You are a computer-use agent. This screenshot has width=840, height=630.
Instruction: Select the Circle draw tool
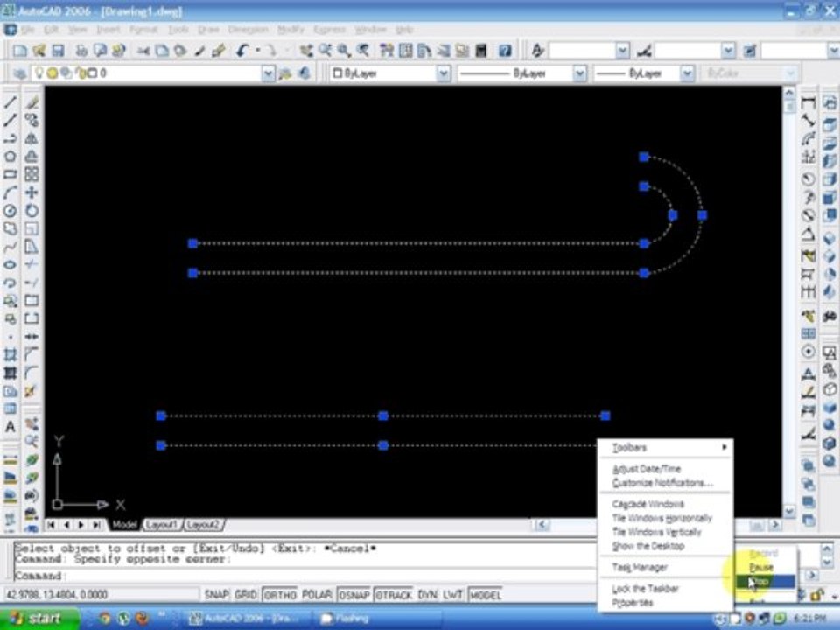pyautogui.click(x=10, y=211)
